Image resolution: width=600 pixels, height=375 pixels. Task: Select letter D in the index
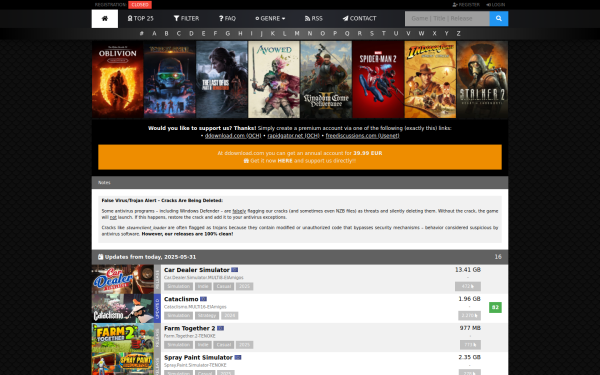pos(191,34)
